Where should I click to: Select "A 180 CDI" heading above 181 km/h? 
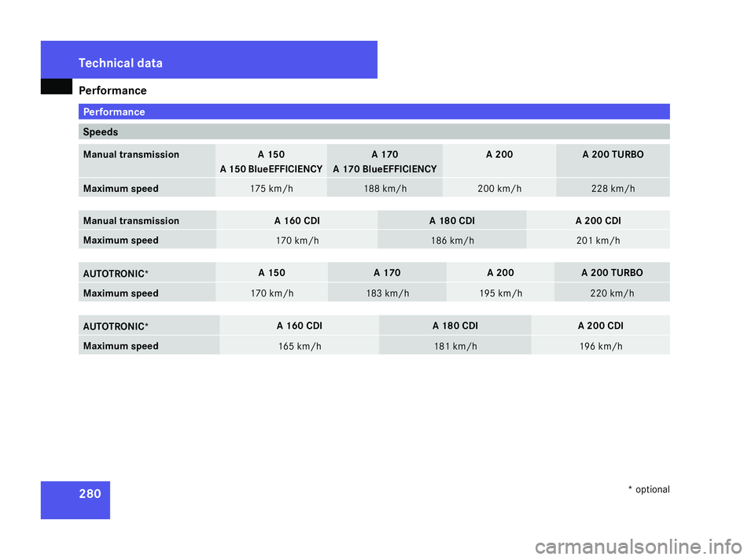click(x=455, y=326)
